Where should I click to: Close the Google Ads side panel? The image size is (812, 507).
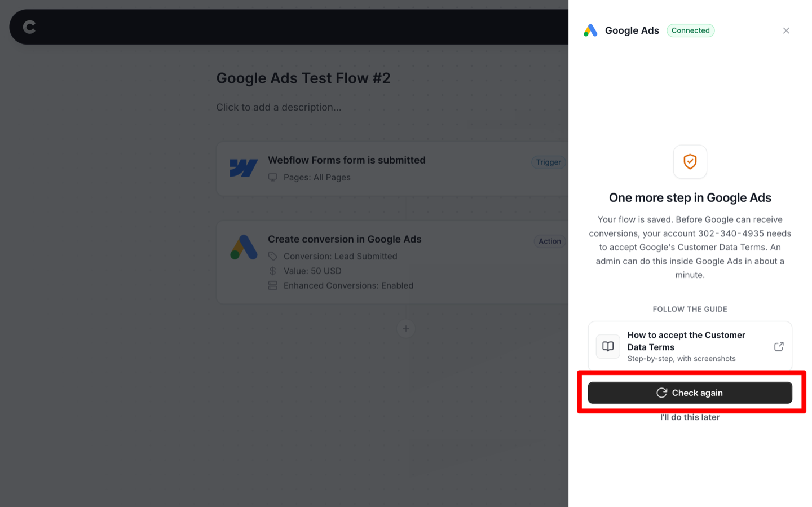coord(786,30)
